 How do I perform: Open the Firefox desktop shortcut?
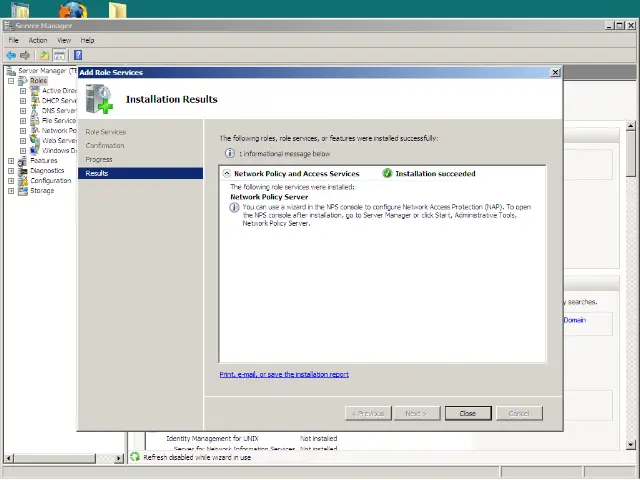73,9
